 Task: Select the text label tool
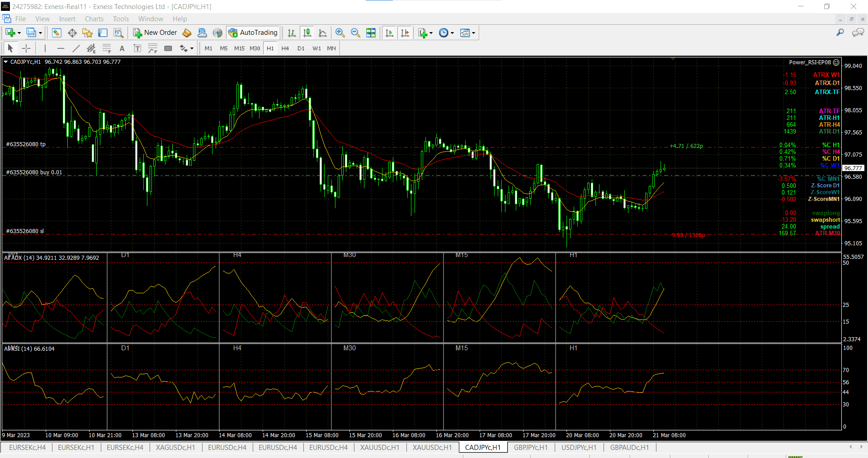tap(137, 48)
